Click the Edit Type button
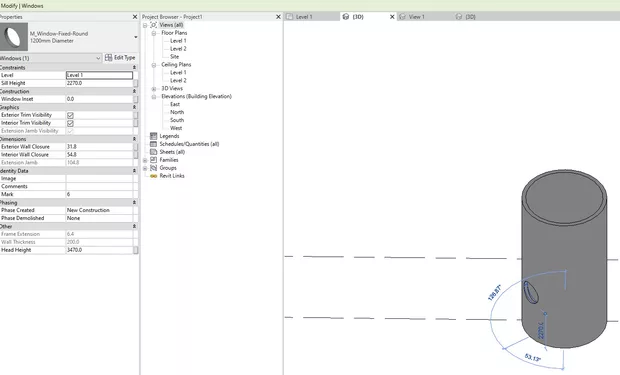This screenshot has height=375, width=620. click(x=121, y=58)
